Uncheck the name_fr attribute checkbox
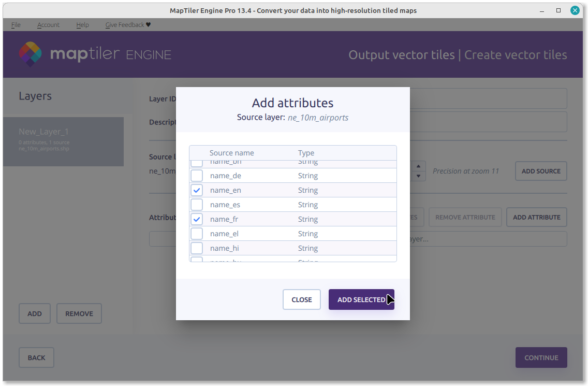Image resolution: width=588 pixels, height=386 pixels. [197, 219]
